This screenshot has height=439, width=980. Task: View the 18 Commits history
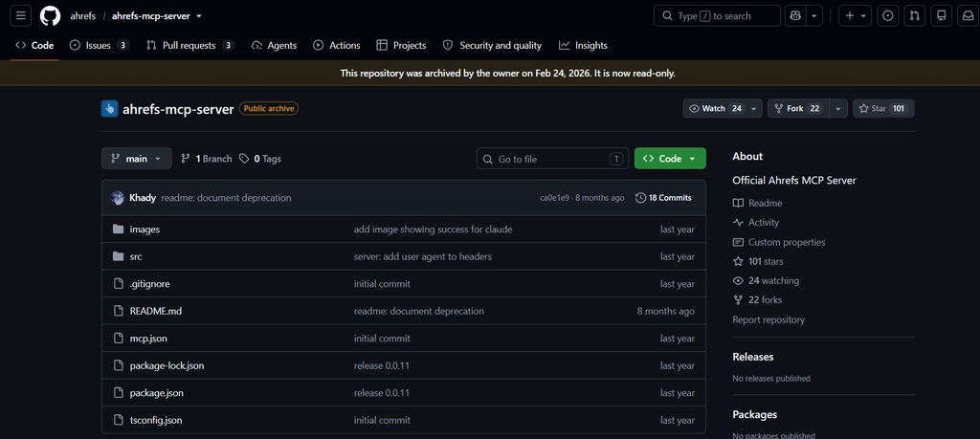[664, 197]
